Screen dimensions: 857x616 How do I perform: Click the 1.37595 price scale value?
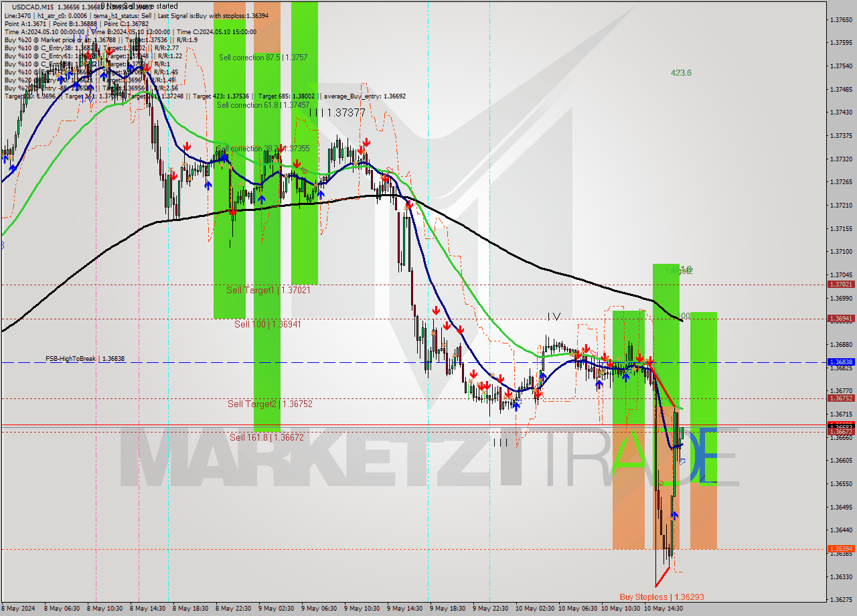[841, 43]
